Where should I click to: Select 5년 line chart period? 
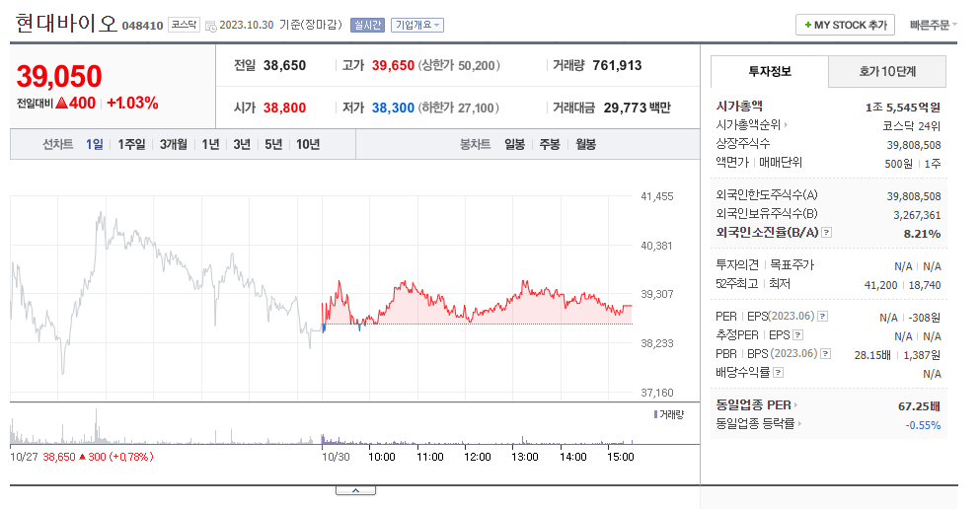point(273,144)
